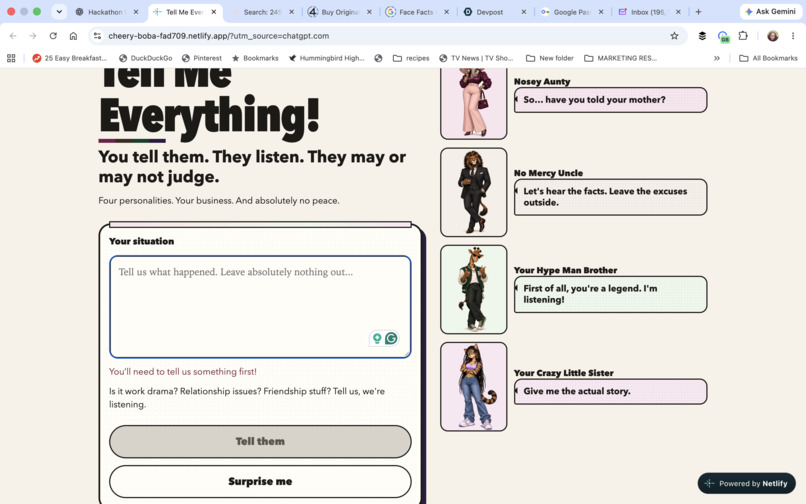
Task: Open the tab search dropdown arrow
Action: tap(59, 12)
